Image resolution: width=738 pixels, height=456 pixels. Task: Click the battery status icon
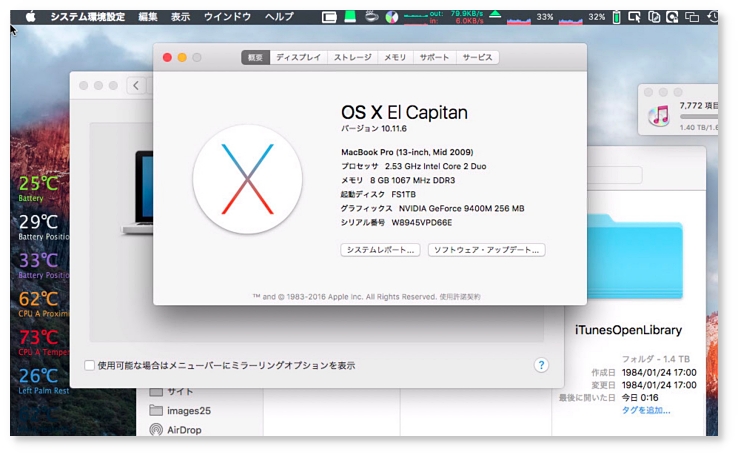coord(616,17)
